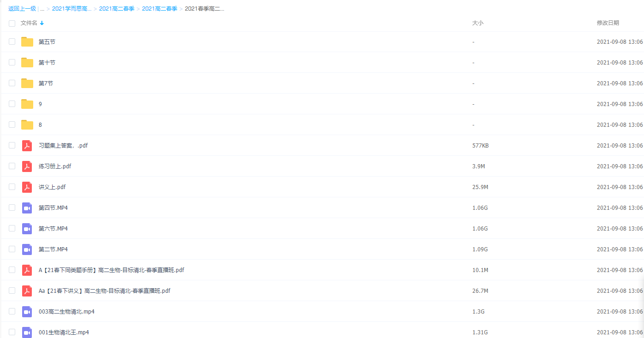Click the PDF icon of 习题集上答案 file
This screenshot has width=644, height=338.
click(x=27, y=146)
